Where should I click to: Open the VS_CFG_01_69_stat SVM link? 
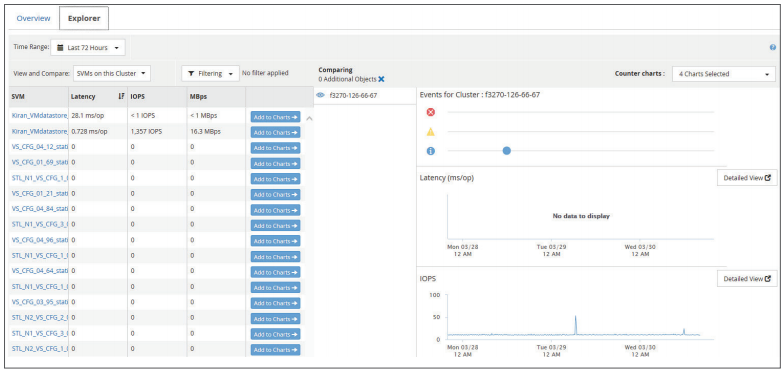40,162
